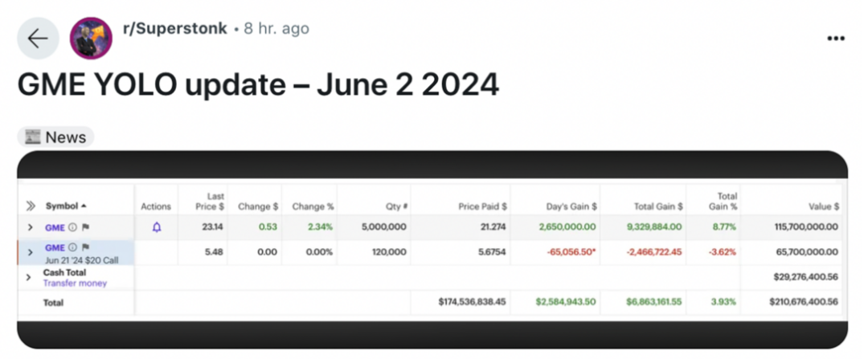Image resolution: width=868 pixels, height=359 pixels.
Task: Expand all rows with double chevron
Action: [x=31, y=206]
